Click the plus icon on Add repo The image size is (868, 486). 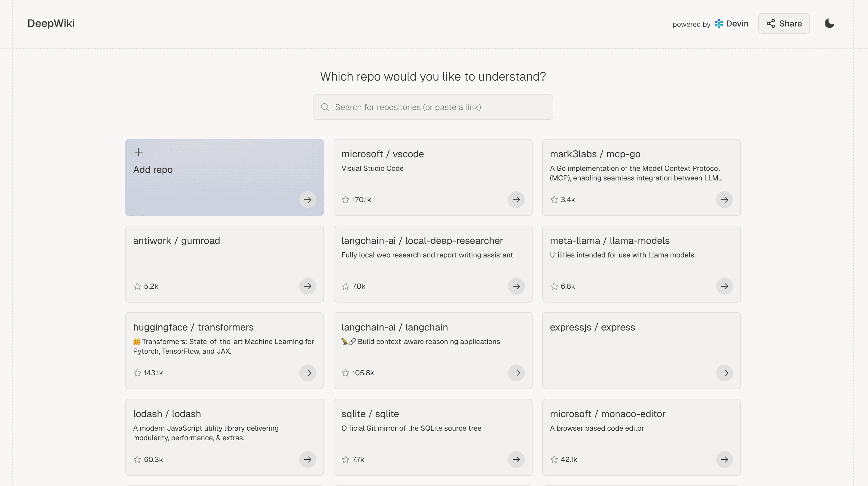coord(139,152)
